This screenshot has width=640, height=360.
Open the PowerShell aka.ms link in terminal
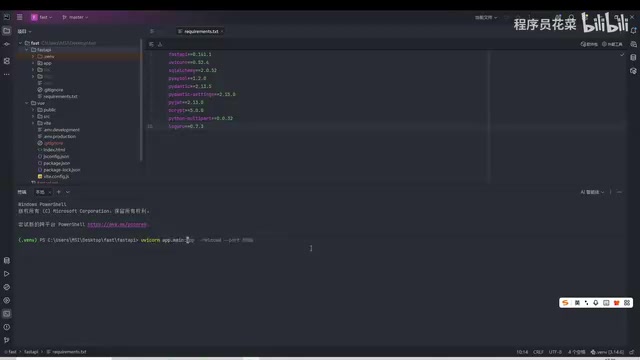[x=117, y=224]
